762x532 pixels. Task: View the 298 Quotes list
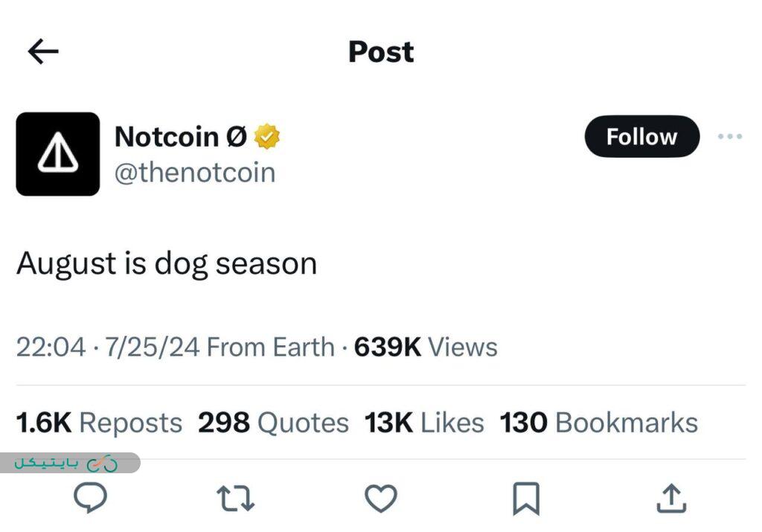(273, 423)
